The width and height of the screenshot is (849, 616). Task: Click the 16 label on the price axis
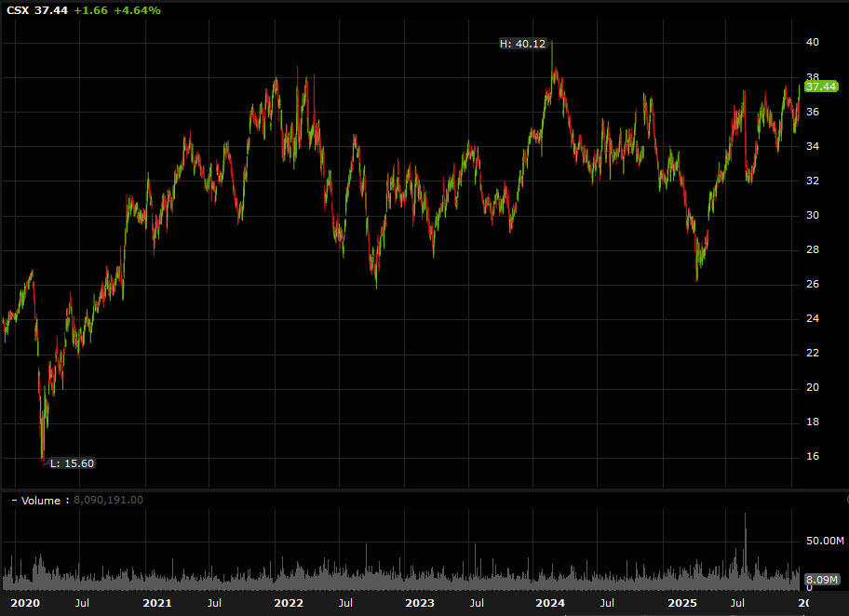[x=813, y=456]
